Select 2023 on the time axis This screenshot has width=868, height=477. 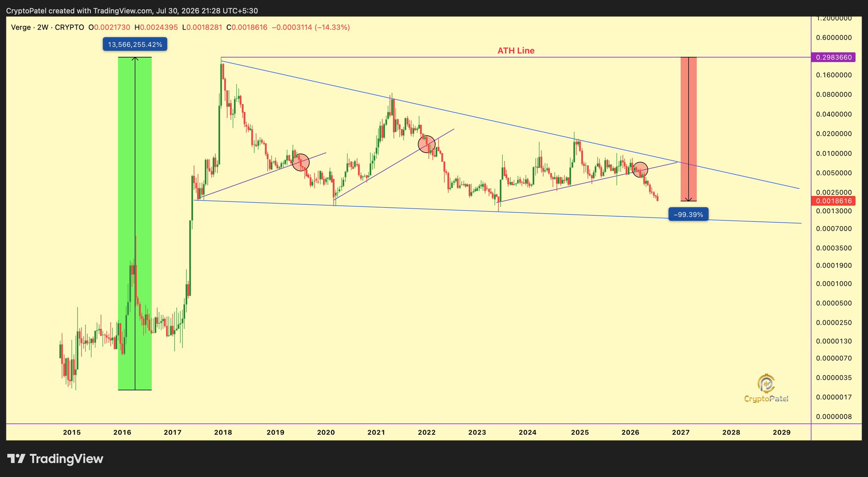point(477,432)
